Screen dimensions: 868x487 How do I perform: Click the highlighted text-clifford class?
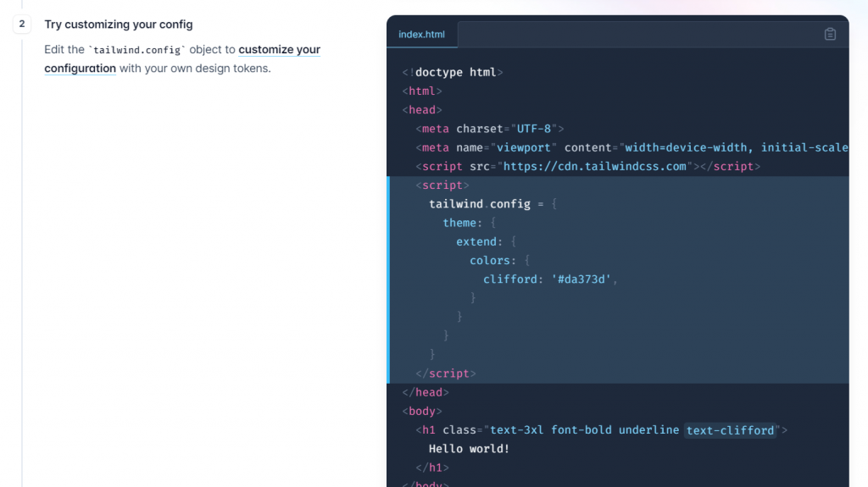coord(730,430)
